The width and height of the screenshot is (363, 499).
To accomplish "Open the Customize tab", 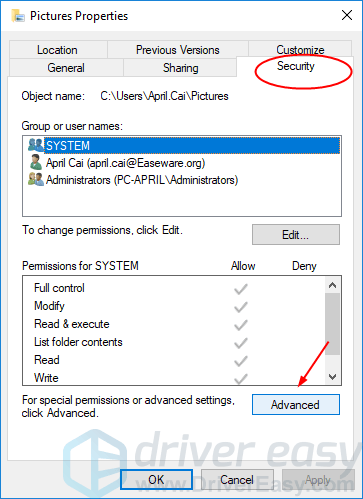I will [x=300, y=49].
